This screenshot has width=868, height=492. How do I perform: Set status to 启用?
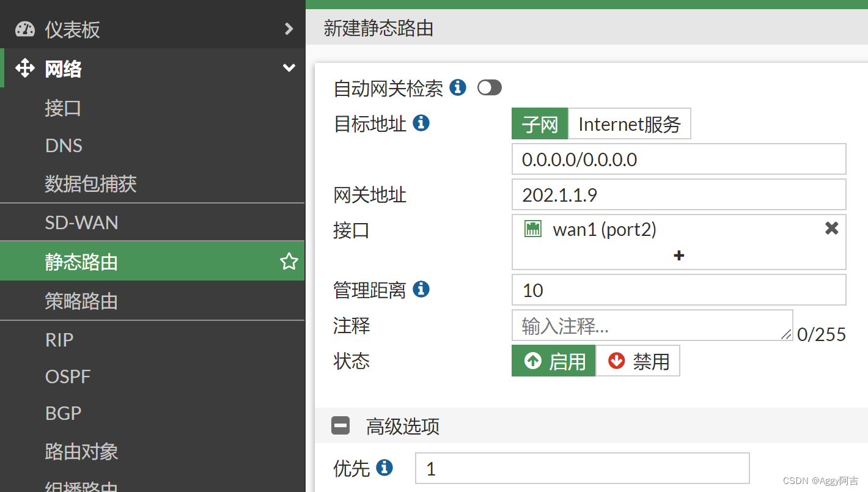[553, 361]
